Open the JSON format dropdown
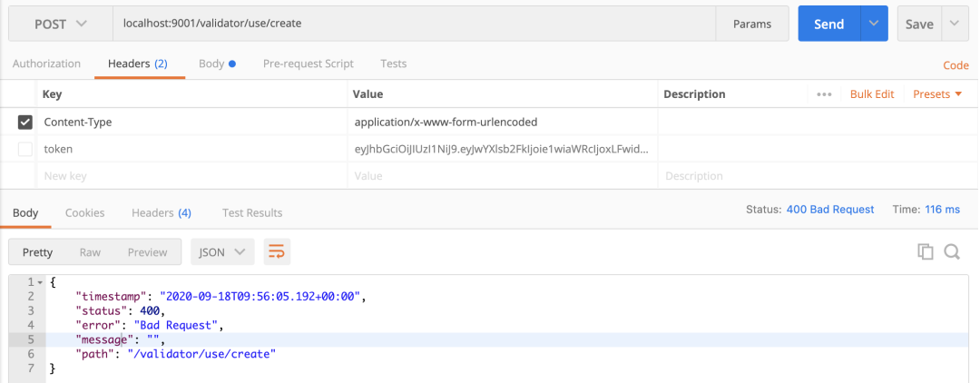The width and height of the screenshot is (980, 383). coord(221,252)
